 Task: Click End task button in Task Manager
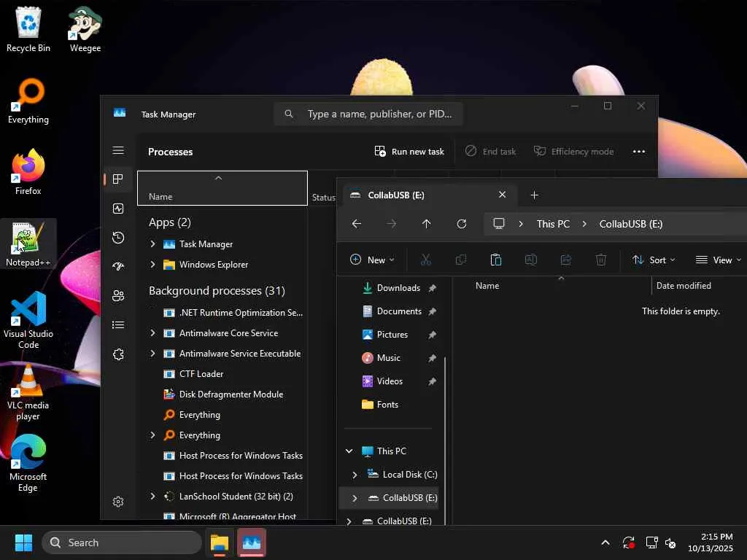pyautogui.click(x=490, y=152)
